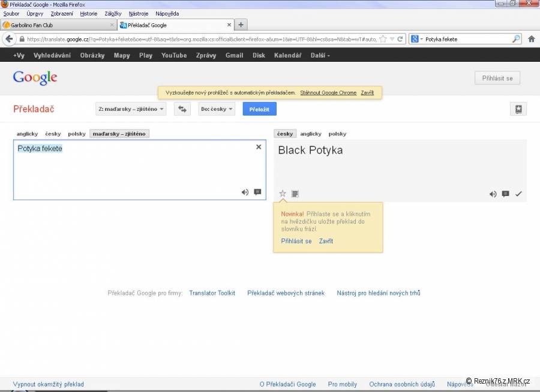540x392 pixels.
Task: Open search engine selector Google icon
Action: [415, 39]
